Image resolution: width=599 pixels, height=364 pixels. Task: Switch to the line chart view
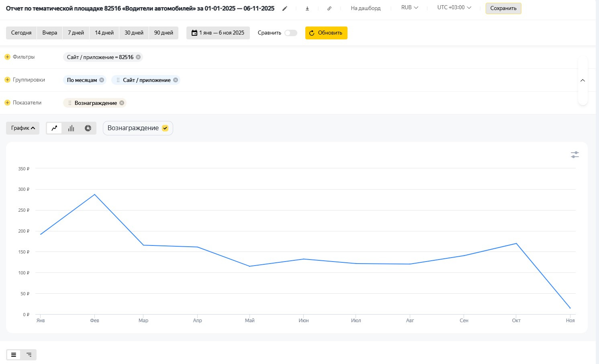pos(54,128)
